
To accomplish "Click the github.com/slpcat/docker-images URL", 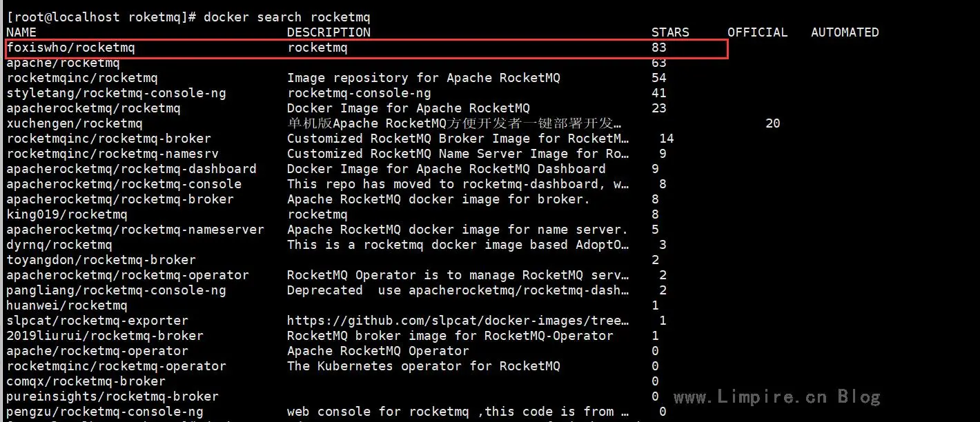I will click(458, 321).
